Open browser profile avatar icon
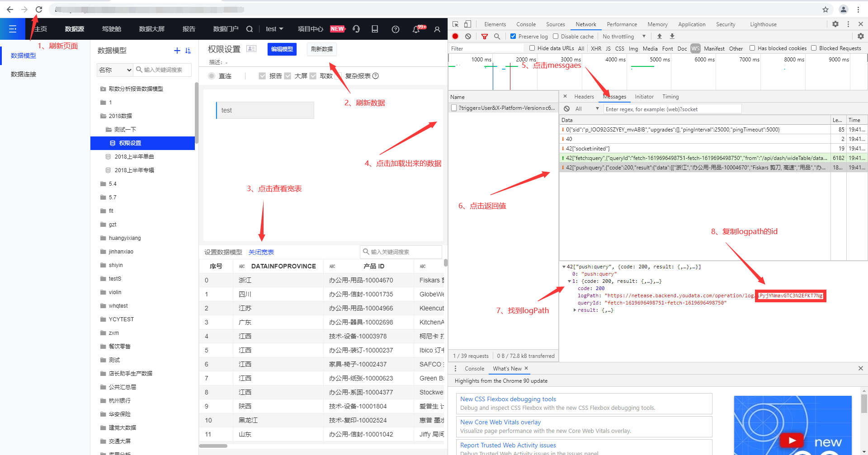The width and height of the screenshot is (868, 455). [844, 9]
